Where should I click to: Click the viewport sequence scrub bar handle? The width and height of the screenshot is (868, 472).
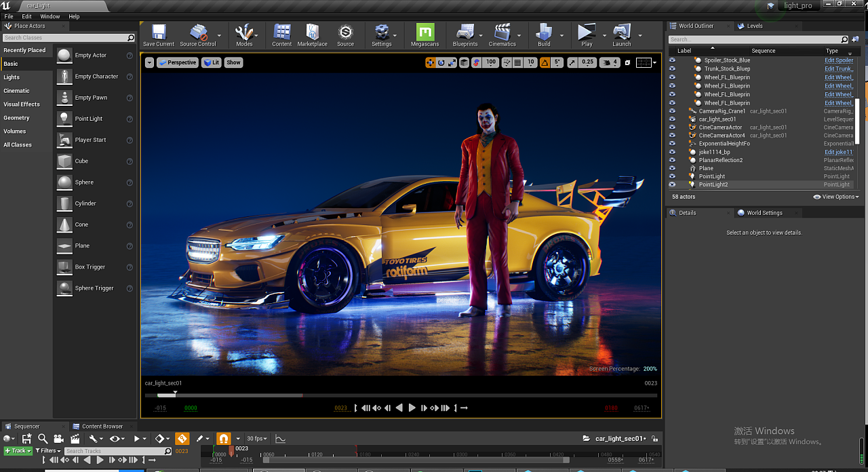pyautogui.click(x=175, y=394)
